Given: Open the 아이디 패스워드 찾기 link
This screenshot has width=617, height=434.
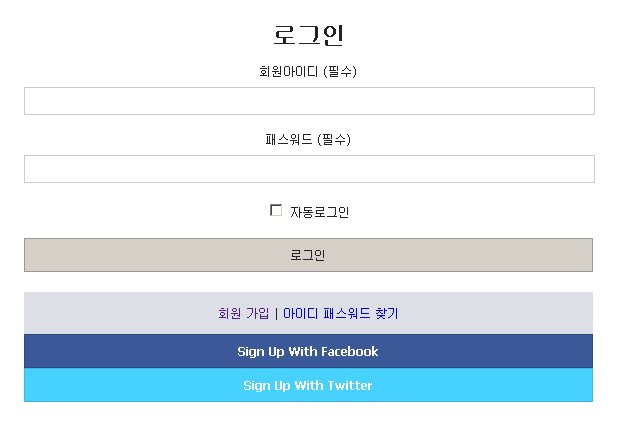Looking at the screenshot, I should tap(341, 313).
